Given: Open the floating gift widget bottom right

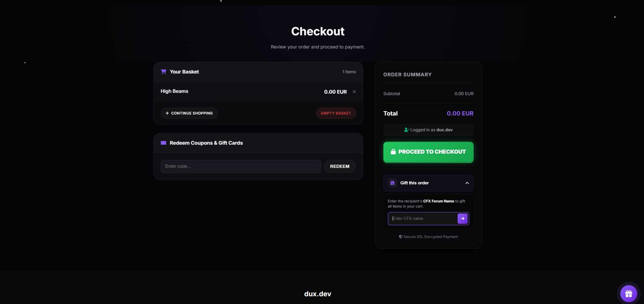Looking at the screenshot, I should coord(628,293).
